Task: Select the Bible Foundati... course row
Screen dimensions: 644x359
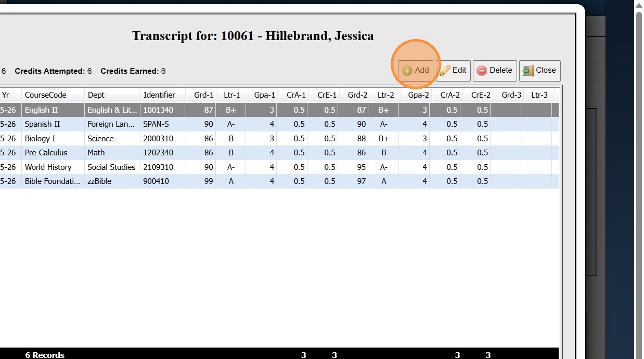Action: [x=279, y=181]
